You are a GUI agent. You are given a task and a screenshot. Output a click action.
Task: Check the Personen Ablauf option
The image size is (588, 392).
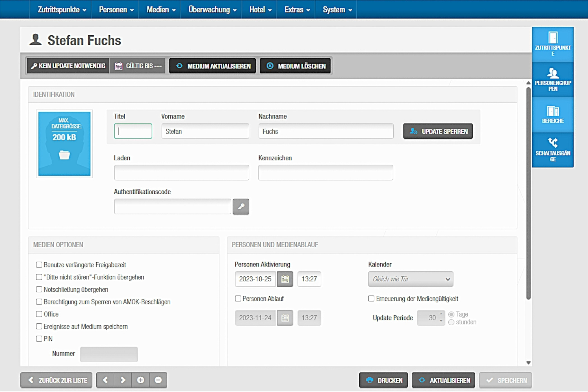(238, 298)
